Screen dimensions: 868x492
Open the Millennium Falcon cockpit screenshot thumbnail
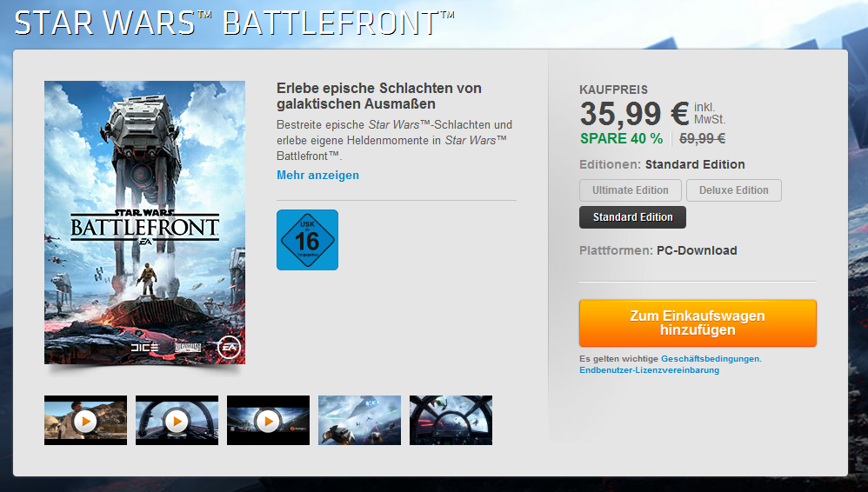(x=451, y=420)
